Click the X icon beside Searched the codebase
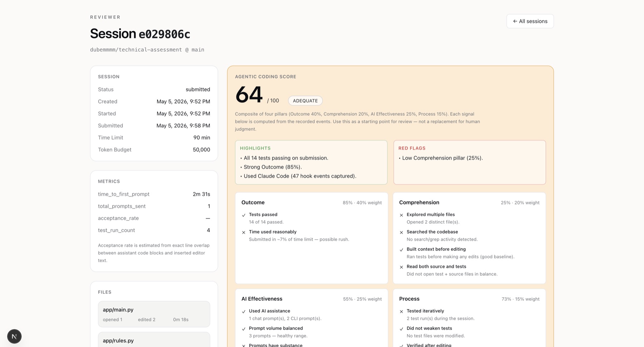This screenshot has height=347, width=644. click(x=401, y=232)
